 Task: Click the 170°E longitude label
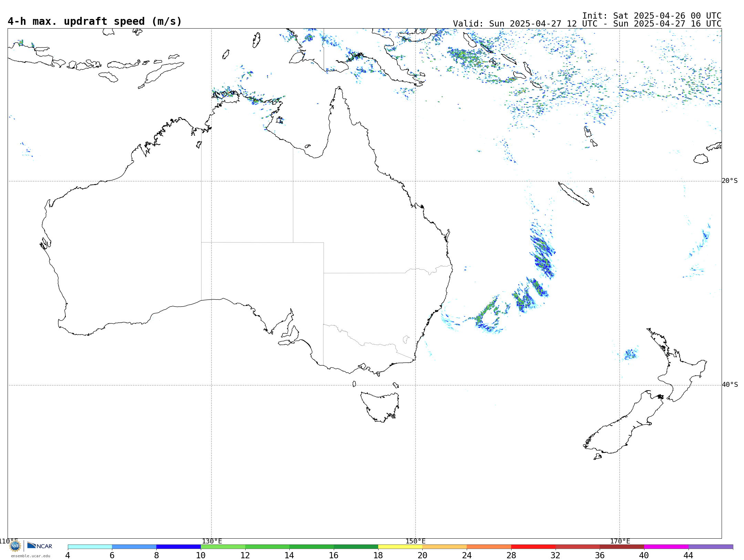[x=620, y=541]
